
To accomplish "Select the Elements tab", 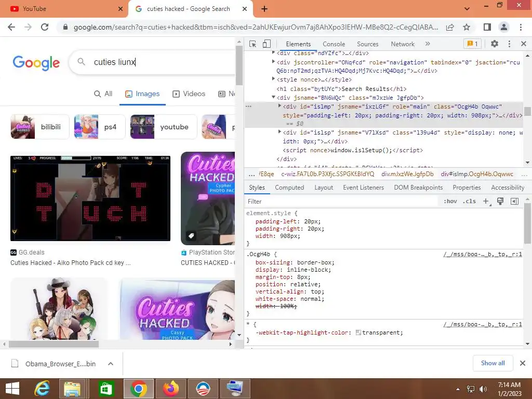I will pyautogui.click(x=298, y=44).
